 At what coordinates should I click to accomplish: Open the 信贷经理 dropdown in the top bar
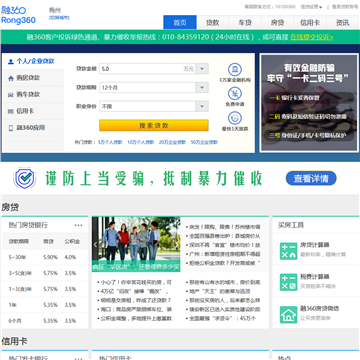(311, 7)
